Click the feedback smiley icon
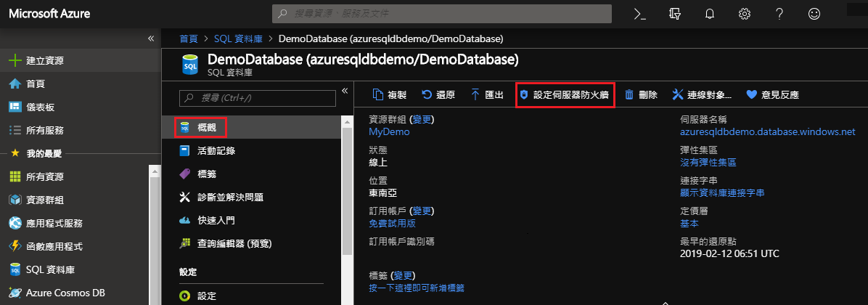Image resolution: width=868 pixels, height=305 pixels. coord(814,14)
